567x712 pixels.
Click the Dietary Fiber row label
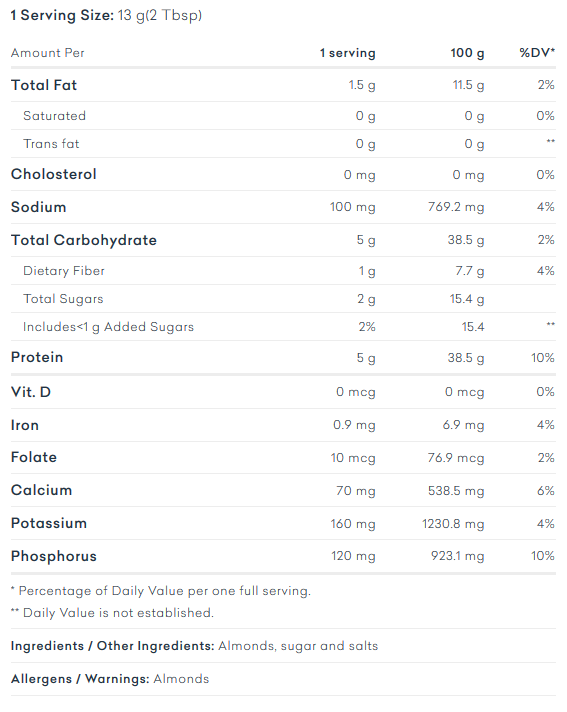tap(64, 271)
